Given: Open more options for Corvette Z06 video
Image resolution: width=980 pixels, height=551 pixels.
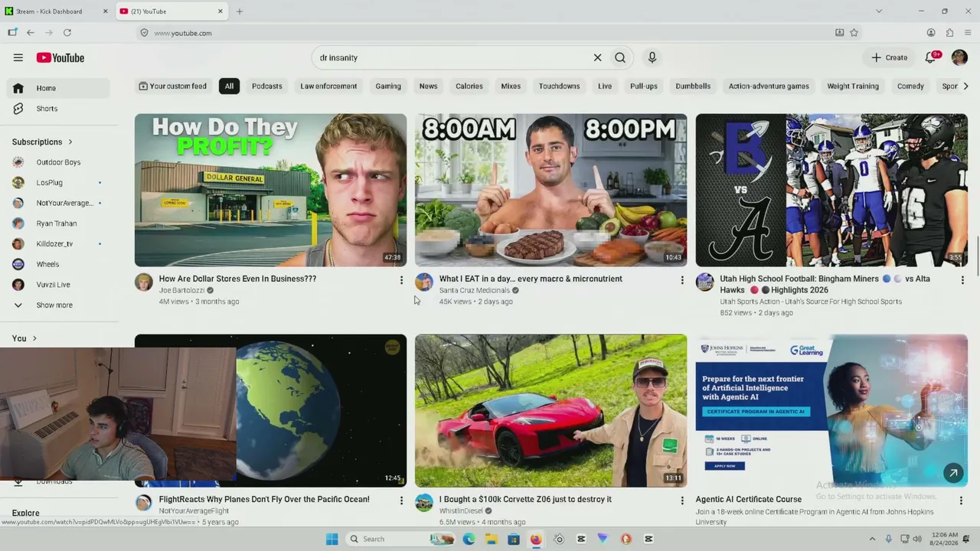Looking at the screenshot, I should 682,500.
